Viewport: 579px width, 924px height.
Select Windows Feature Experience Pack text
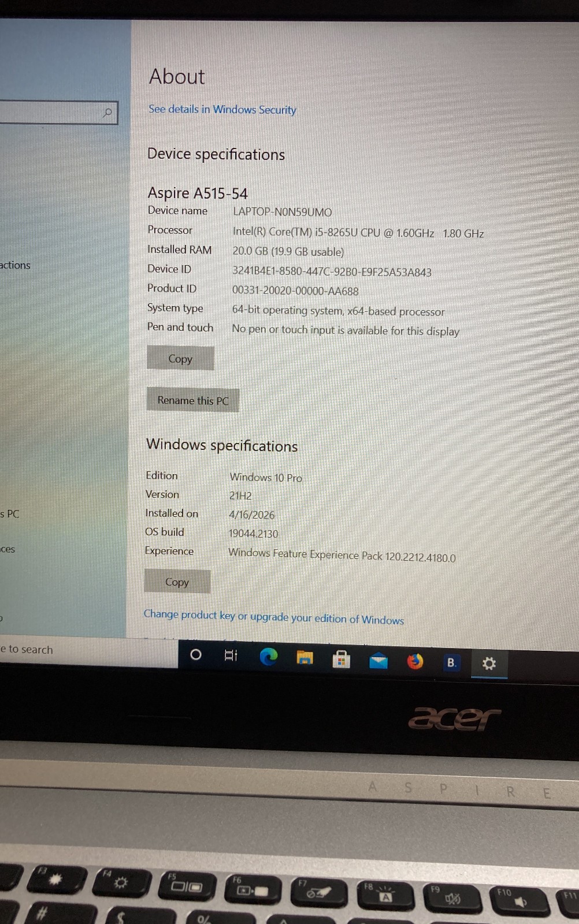342,555
